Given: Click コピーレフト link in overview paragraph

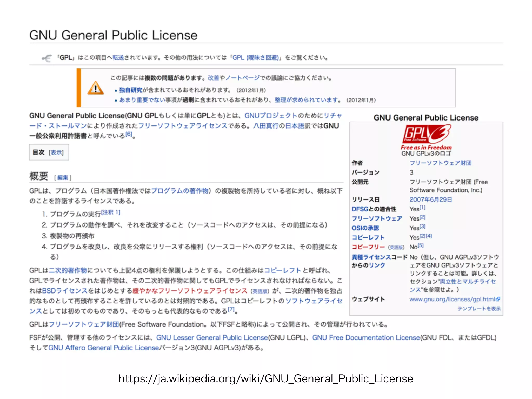Looking at the screenshot, I should (x=283, y=270).
